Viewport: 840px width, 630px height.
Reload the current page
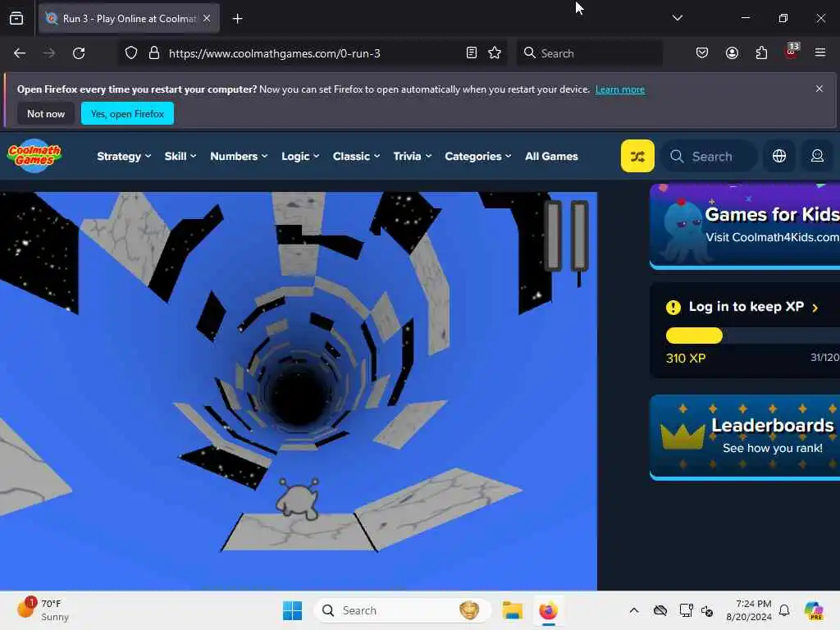click(79, 53)
